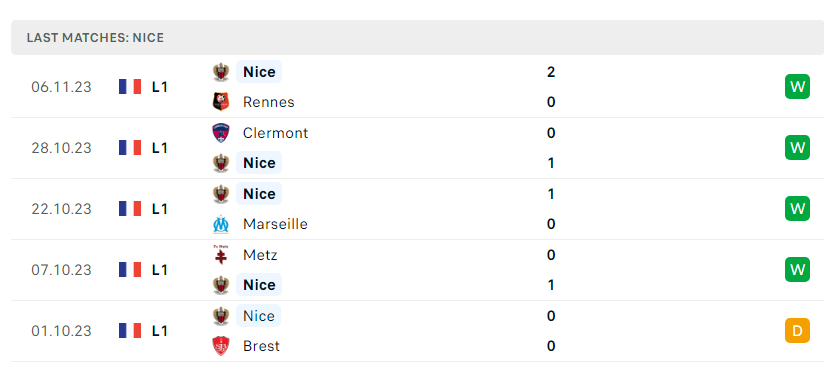Click the Marseille club logo

[x=221, y=225]
